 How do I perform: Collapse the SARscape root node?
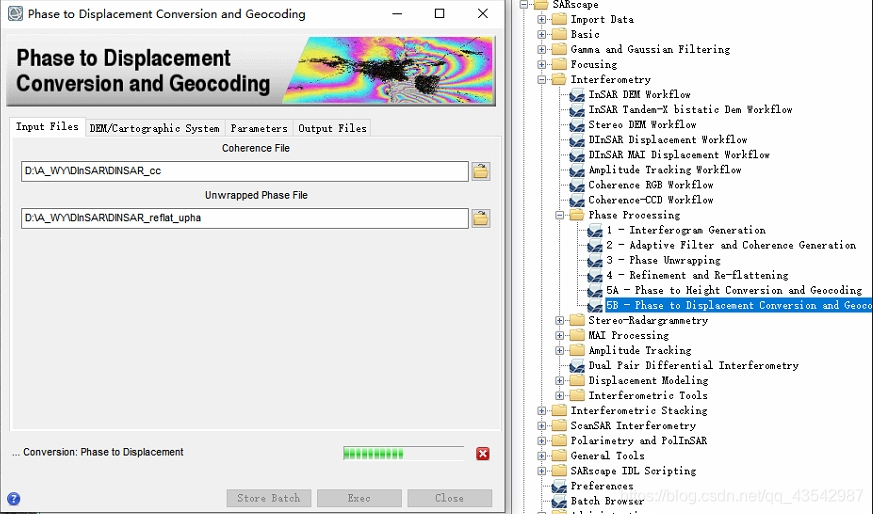[523, 5]
